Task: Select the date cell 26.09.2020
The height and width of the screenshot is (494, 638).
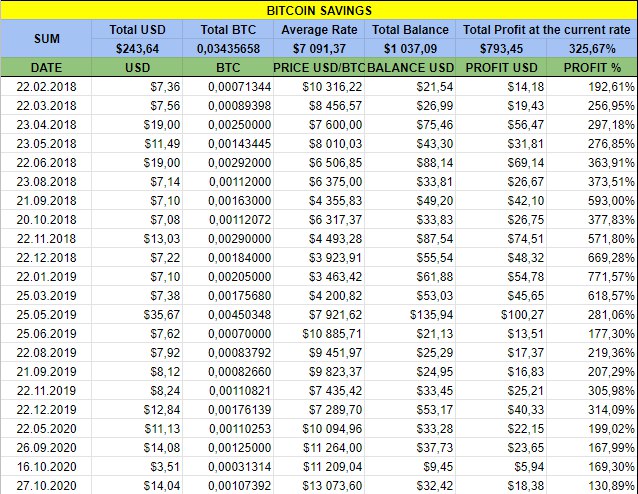Action: [46, 447]
